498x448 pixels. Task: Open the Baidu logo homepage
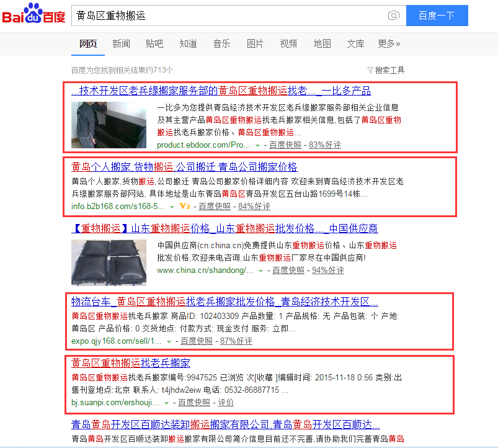[x=33, y=13]
